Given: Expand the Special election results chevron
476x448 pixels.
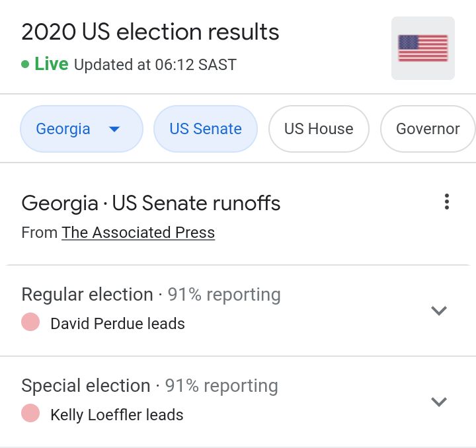Looking at the screenshot, I should tap(439, 402).
